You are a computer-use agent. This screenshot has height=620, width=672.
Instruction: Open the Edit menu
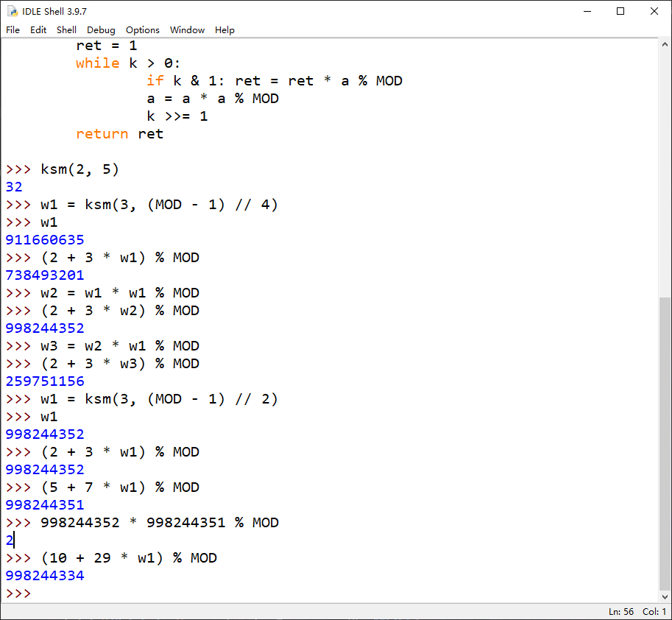(x=38, y=30)
